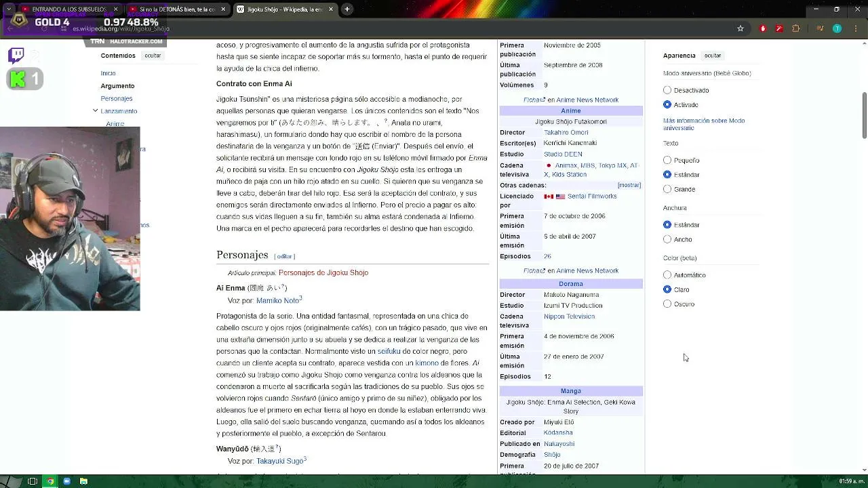The width and height of the screenshot is (868, 488).
Task: Click the address bar URL field
Action: 400,28
